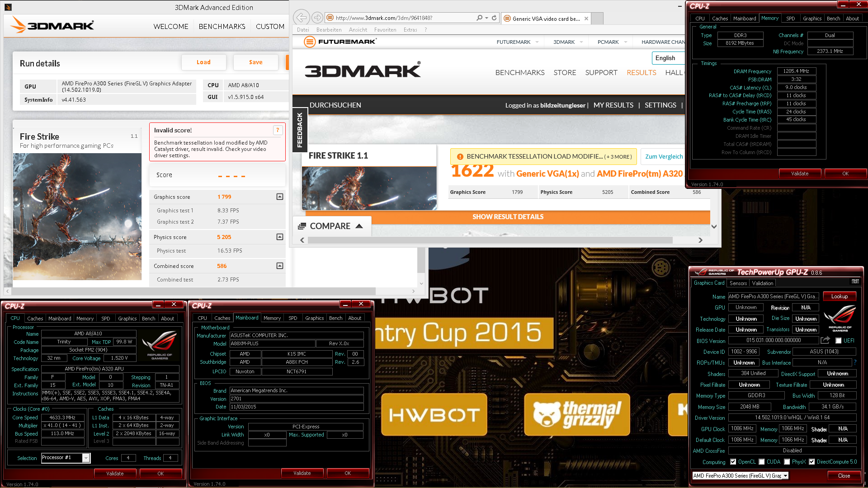Viewport: 868px width, 488px height.
Task: Open Caches tab in CPU-Z CPU window
Action: (x=35, y=319)
